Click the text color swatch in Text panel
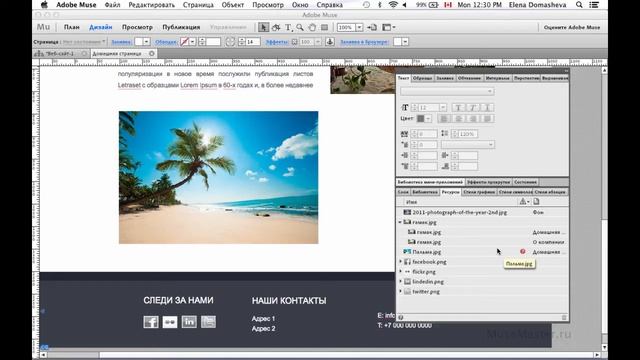 click(420, 119)
